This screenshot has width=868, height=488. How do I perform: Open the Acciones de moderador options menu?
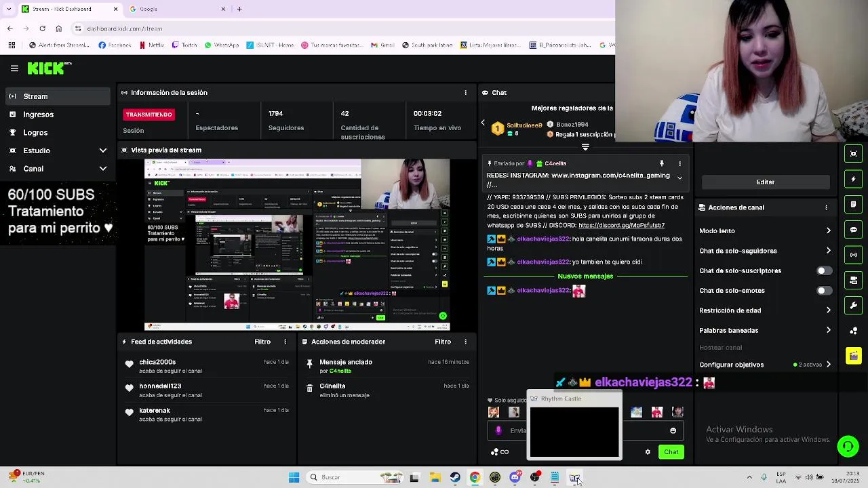tap(465, 342)
